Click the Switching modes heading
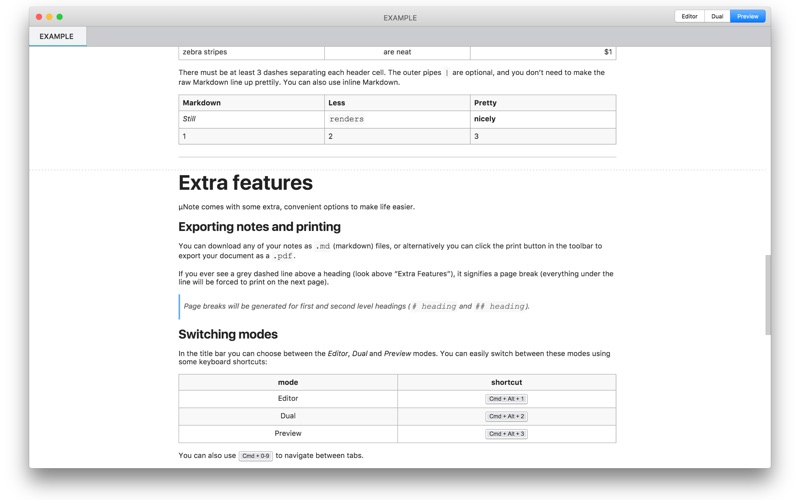Image resolution: width=800 pixels, height=500 pixels. tap(228, 334)
